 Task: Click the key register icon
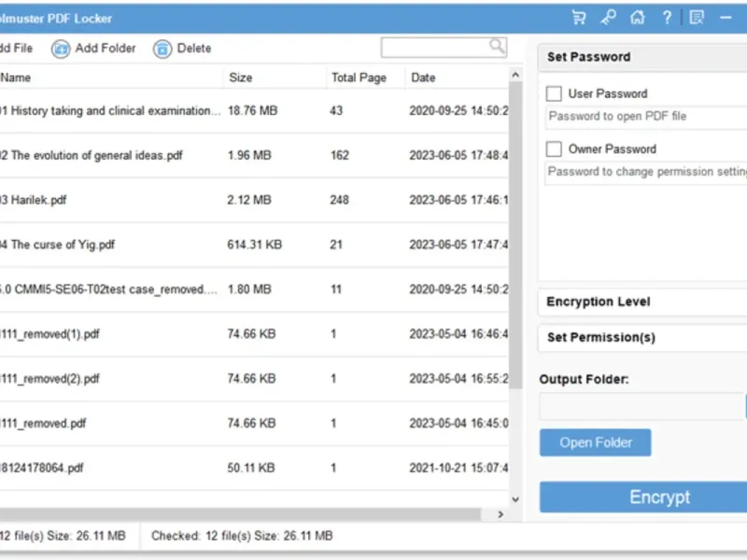tap(608, 18)
